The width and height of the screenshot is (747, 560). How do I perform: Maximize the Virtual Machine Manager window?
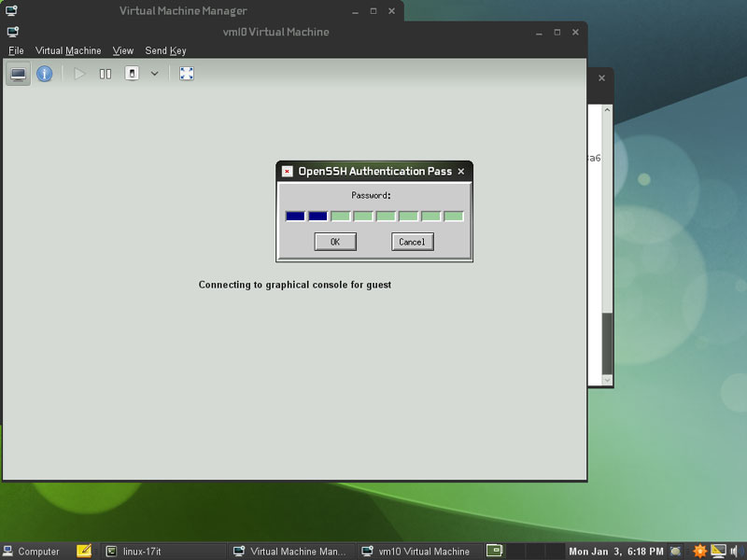click(x=373, y=11)
